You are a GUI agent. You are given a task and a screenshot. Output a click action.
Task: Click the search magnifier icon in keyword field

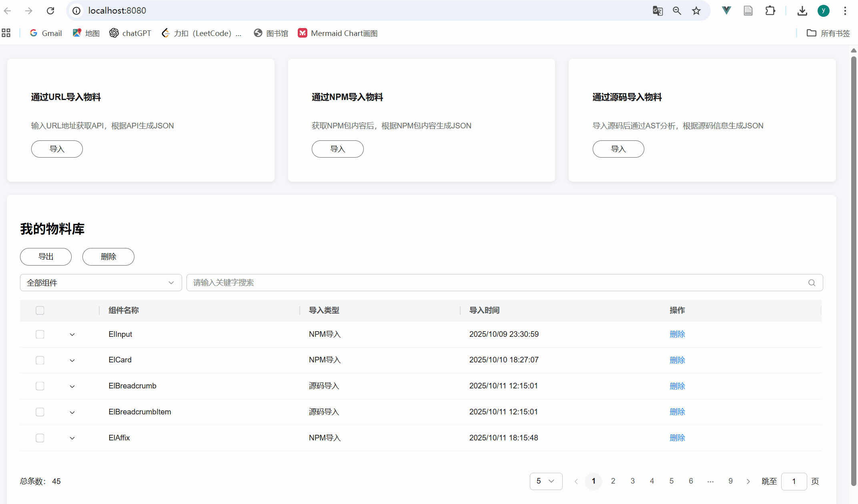(812, 283)
